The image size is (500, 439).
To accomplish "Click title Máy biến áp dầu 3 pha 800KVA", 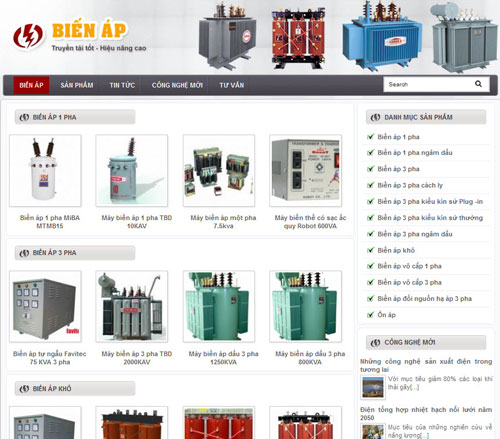I will [310, 358].
